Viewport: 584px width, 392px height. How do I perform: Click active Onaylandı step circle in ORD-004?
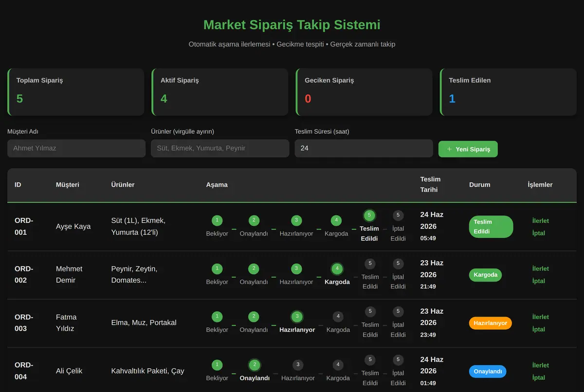(x=254, y=365)
